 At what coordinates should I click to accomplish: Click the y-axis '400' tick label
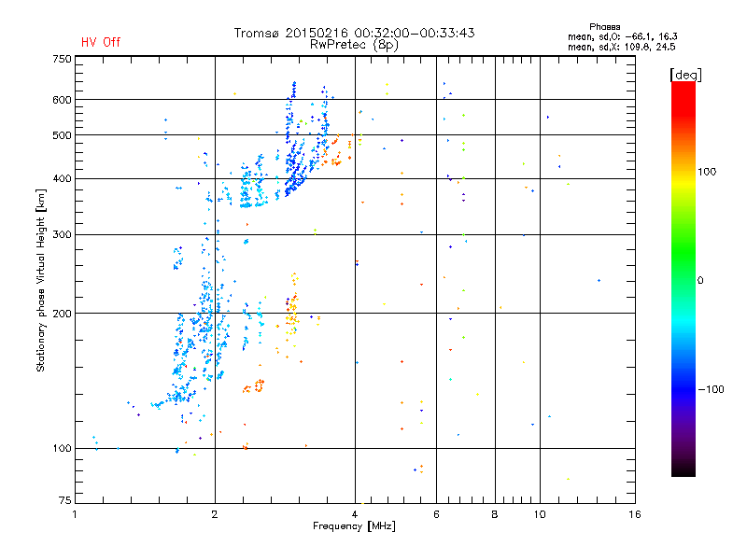point(62,178)
